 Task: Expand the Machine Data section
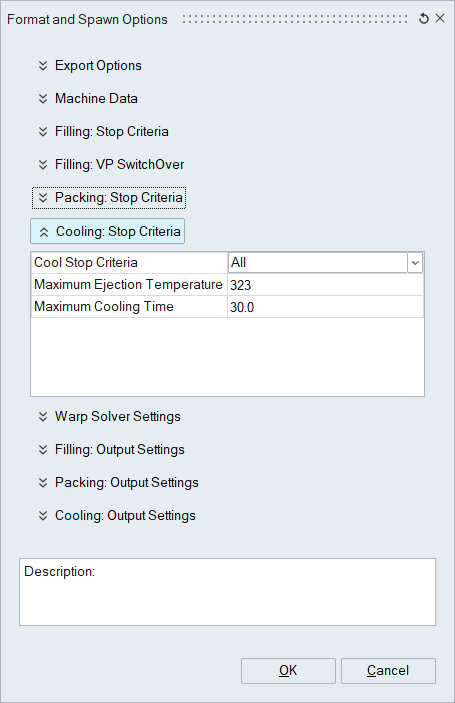tap(88, 99)
